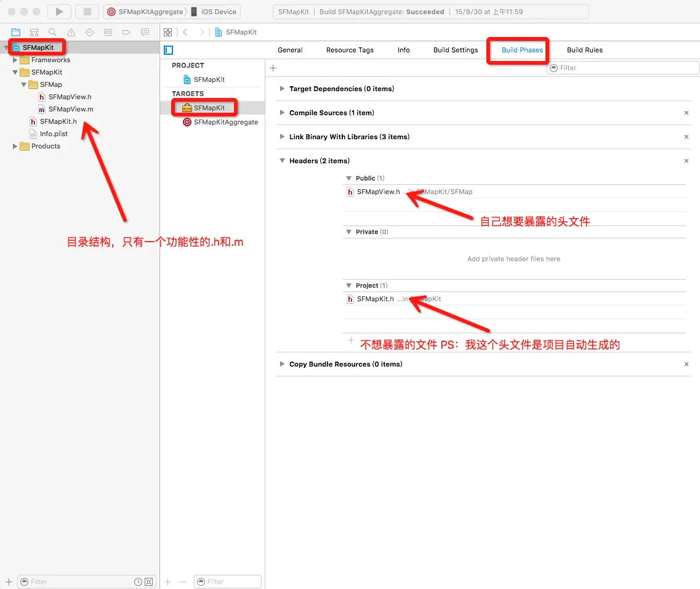Open the Debug navigator icon
Screen dimensions: 700x589
point(108,32)
